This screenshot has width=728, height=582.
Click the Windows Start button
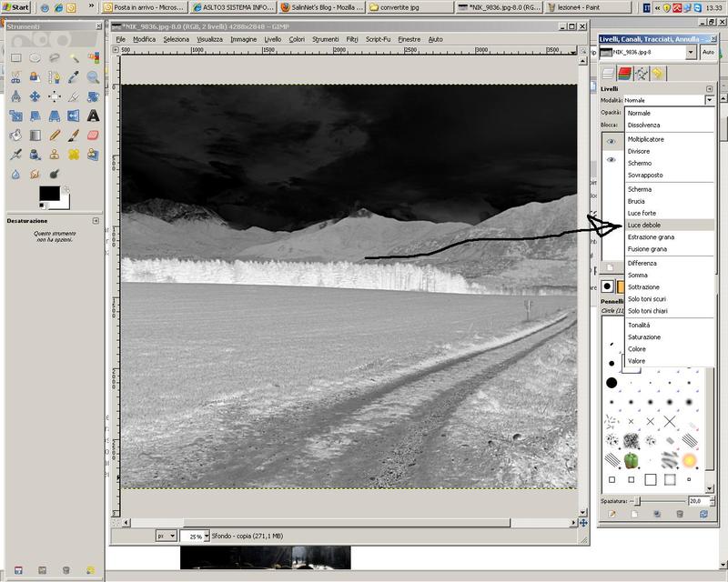tap(15, 6)
